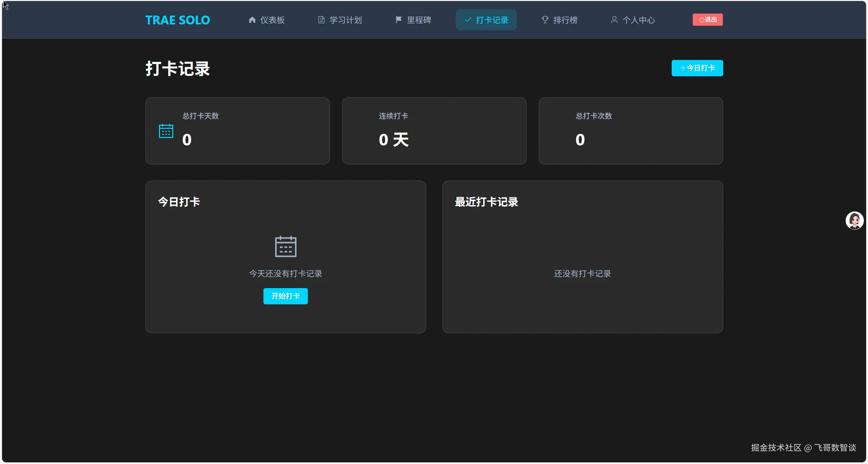Screen dimensions: 868x464
Task: Click the home icon beside 仪表板
Action: coord(252,20)
